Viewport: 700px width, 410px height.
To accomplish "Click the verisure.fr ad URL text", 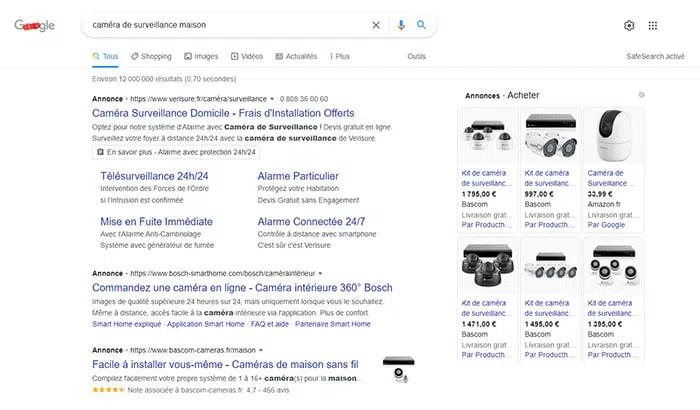I will point(199,99).
